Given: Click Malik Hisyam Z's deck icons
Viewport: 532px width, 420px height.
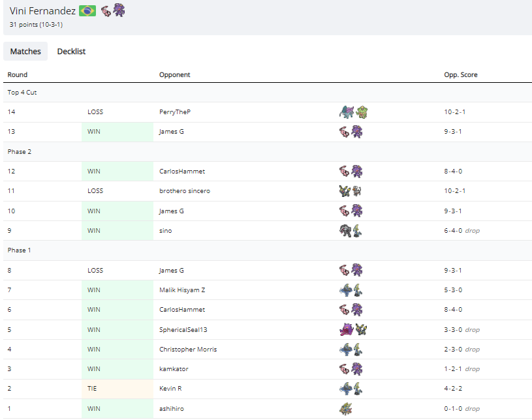Looking at the screenshot, I should (351, 290).
